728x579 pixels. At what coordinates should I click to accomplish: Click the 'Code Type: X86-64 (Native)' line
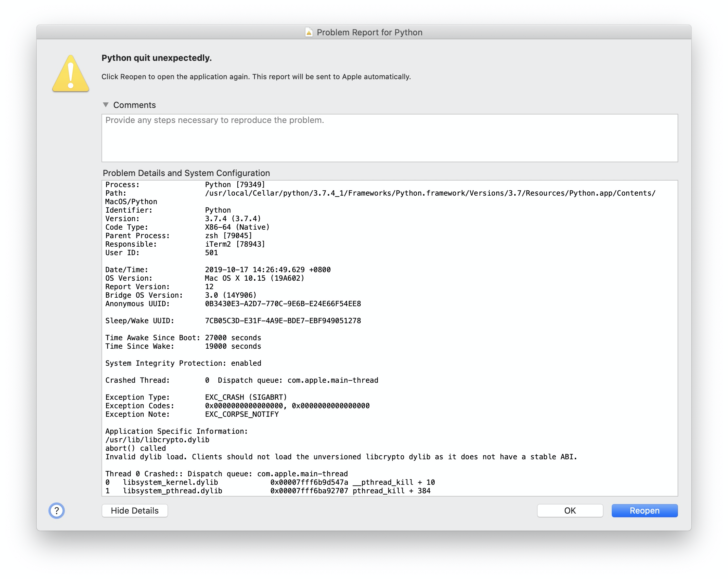click(188, 227)
